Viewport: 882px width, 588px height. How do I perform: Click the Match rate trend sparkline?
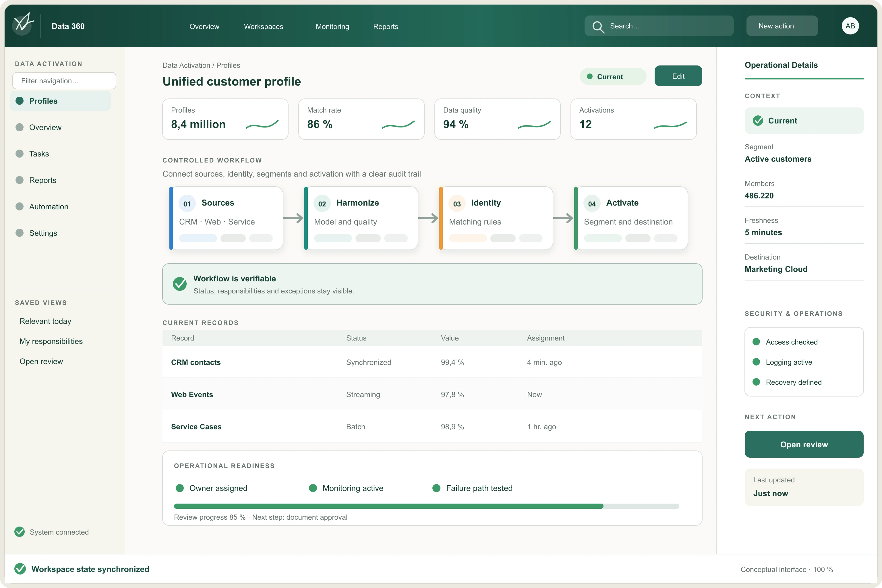point(398,124)
